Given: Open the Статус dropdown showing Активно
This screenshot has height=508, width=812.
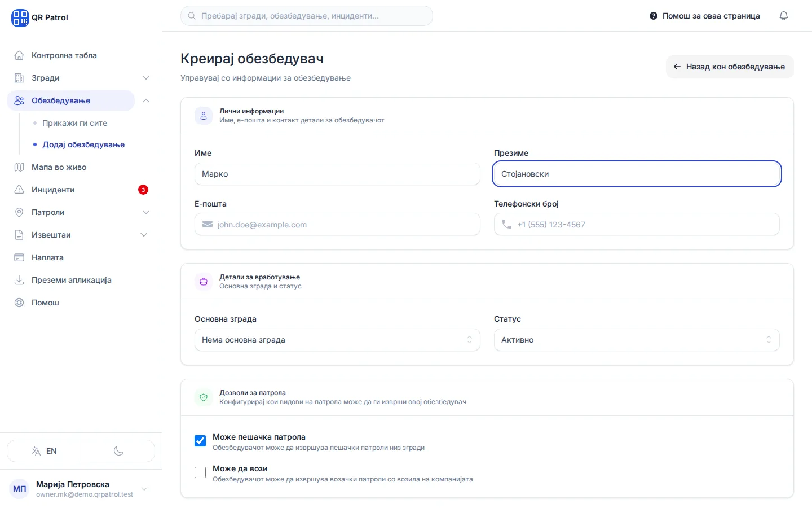Looking at the screenshot, I should tap(637, 340).
